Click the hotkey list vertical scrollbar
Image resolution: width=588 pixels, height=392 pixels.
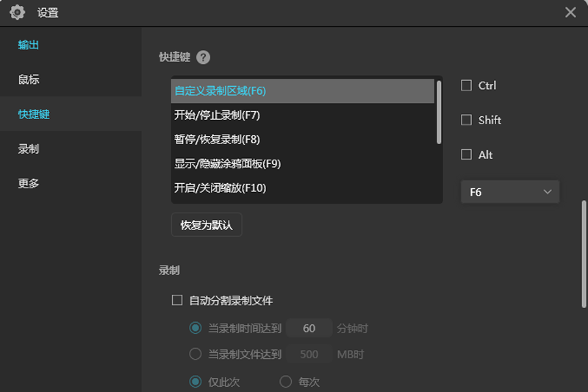tap(439, 112)
